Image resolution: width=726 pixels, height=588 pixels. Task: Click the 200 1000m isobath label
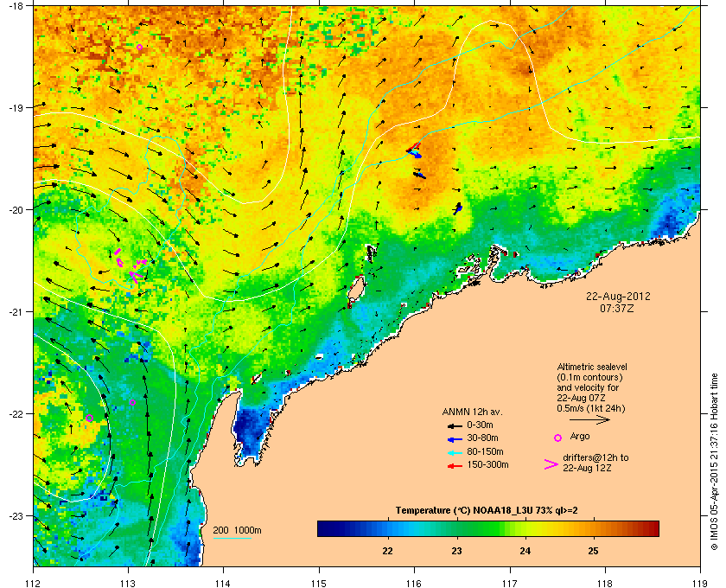(237, 531)
